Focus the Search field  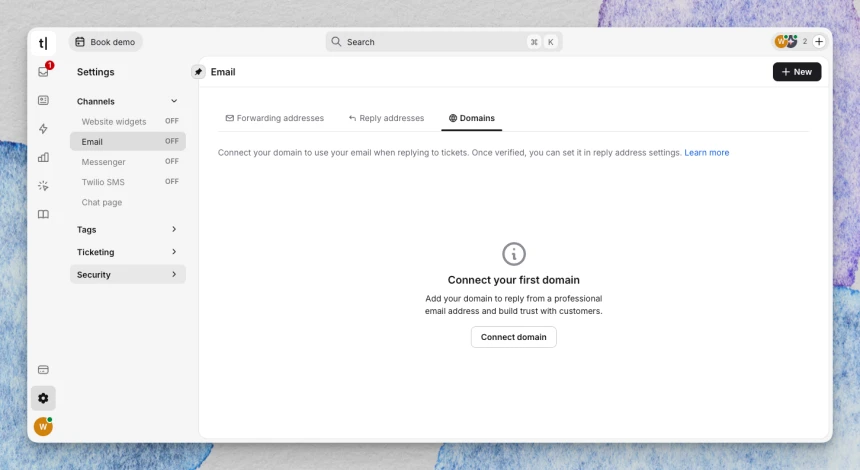click(x=444, y=42)
